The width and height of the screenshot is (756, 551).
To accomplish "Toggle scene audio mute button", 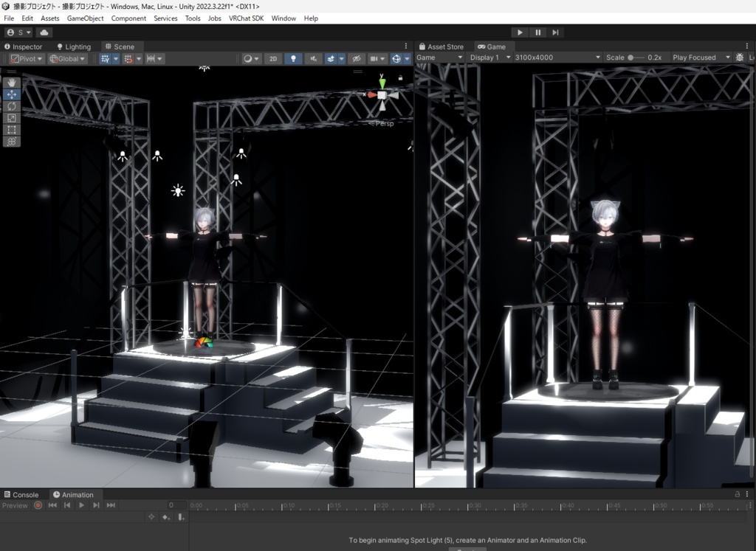I will [x=313, y=59].
